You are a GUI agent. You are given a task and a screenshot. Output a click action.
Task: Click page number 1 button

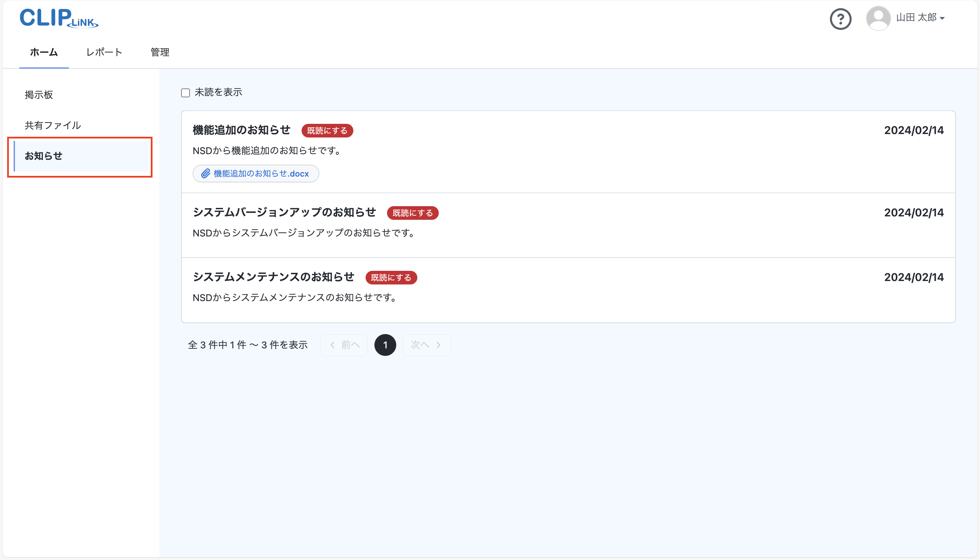coord(385,345)
